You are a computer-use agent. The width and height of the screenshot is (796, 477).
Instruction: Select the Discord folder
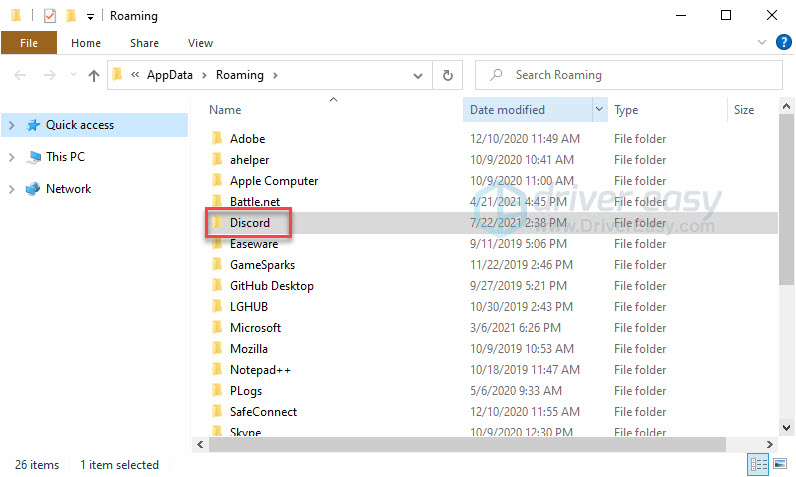tap(249, 223)
